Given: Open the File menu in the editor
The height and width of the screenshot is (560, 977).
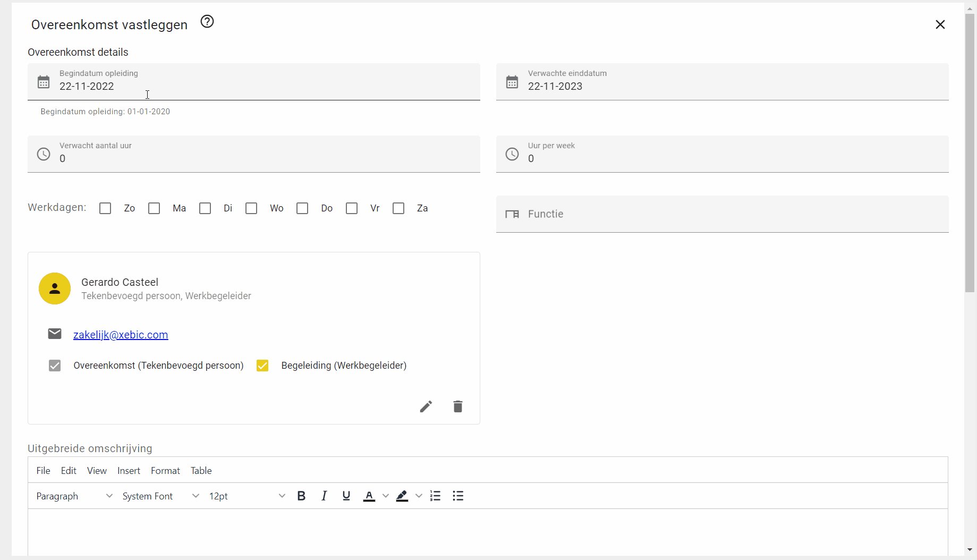Looking at the screenshot, I should 43,470.
